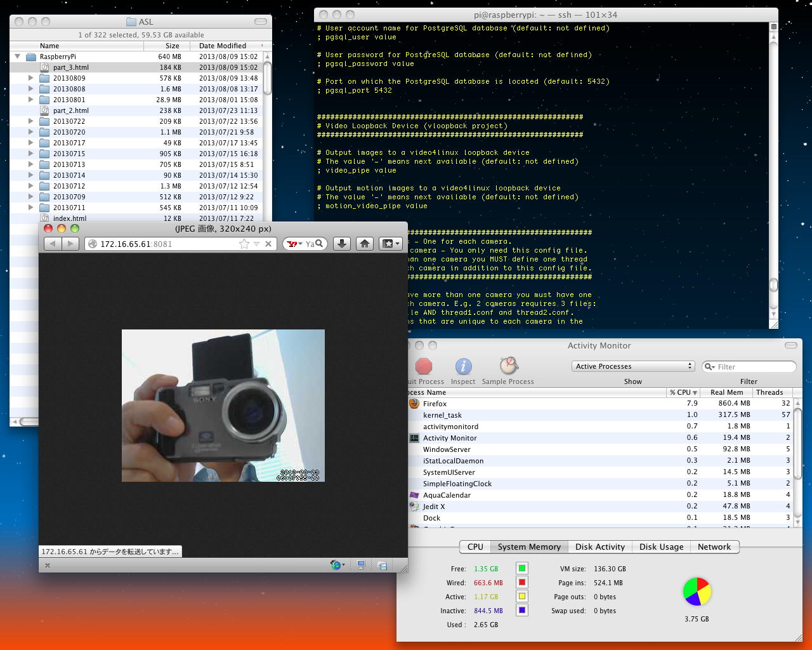Open the Active Processes dropdown
Image resolution: width=812 pixels, height=650 pixels.
[x=633, y=366]
